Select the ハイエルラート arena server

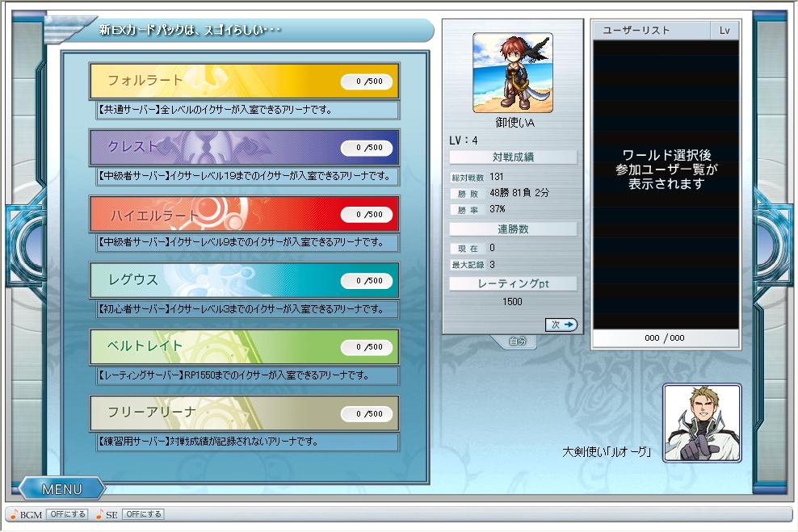point(244,214)
